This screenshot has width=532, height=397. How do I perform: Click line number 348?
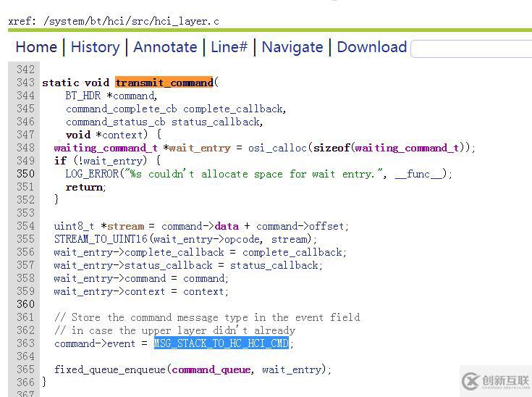pos(26,148)
